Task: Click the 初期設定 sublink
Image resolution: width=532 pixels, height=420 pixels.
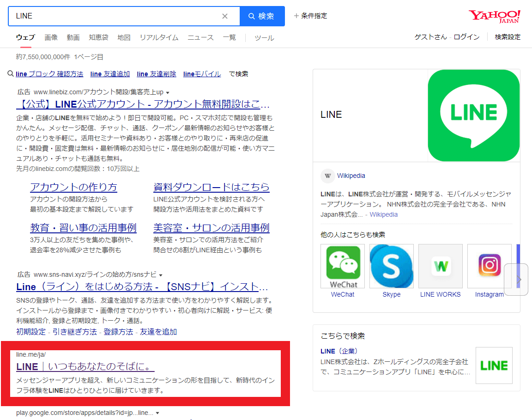Action: pos(31,332)
